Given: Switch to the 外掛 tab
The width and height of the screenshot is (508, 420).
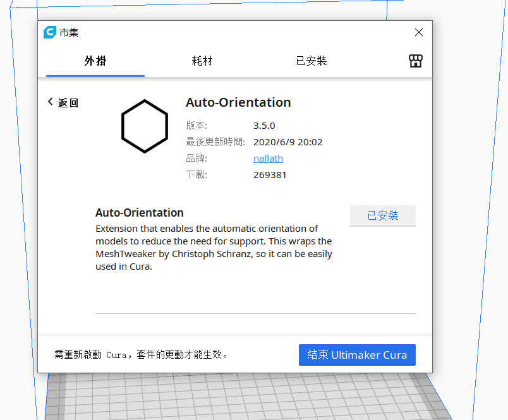Looking at the screenshot, I should [95, 61].
